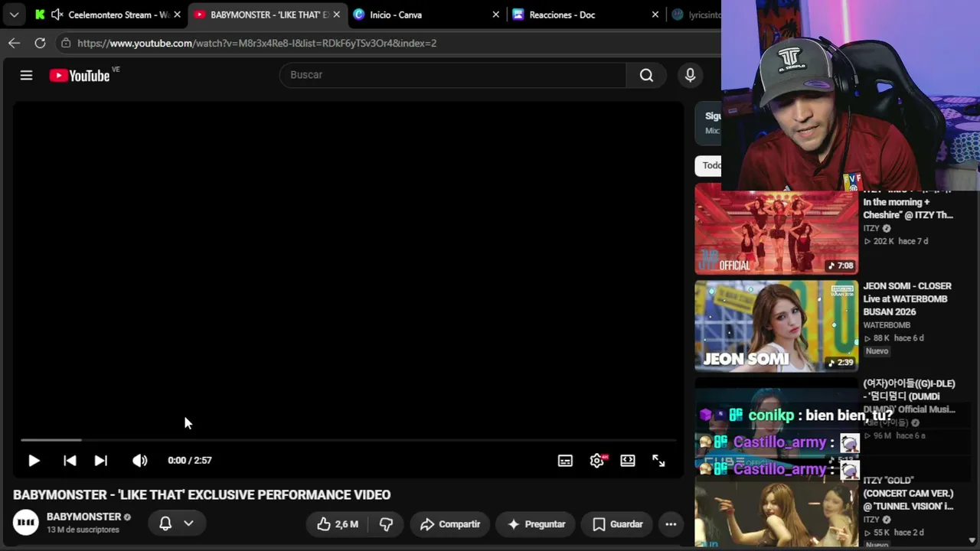Screen dimensions: 980x551
Task: Switch to the Inicio - Canva tab
Action: (x=396, y=15)
